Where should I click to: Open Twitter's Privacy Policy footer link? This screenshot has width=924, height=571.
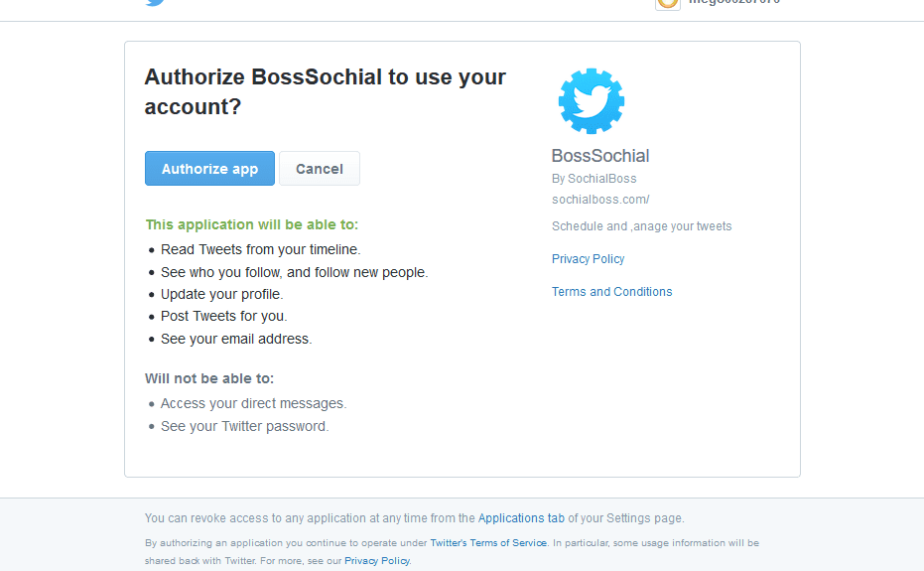coord(377,561)
